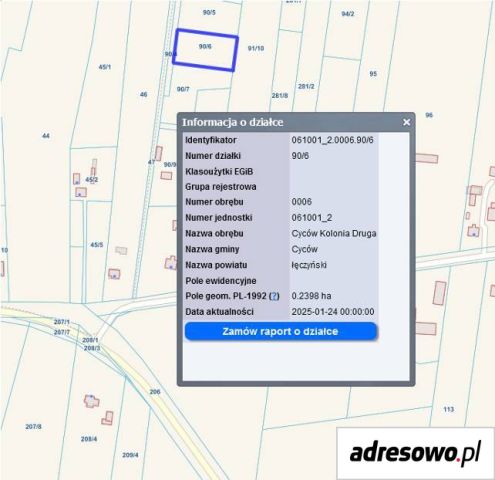
Task: Click parcel label 208/1 on the map
Action: (x=90, y=340)
